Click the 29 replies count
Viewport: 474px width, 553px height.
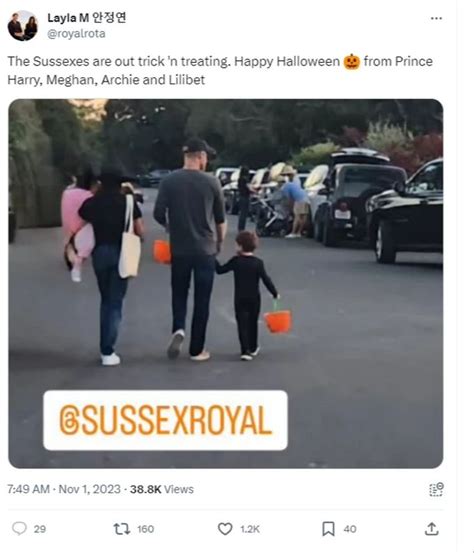pyautogui.click(x=40, y=529)
